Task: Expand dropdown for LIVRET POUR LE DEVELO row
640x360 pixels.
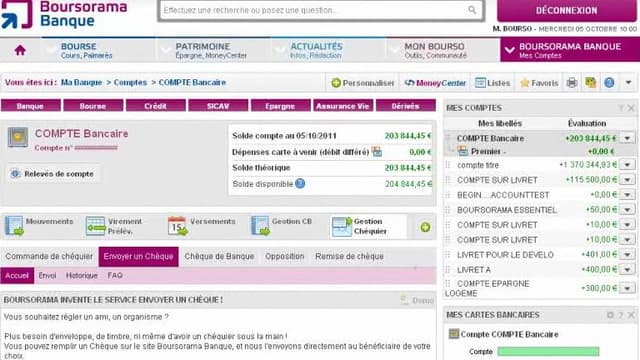Action: (x=627, y=255)
